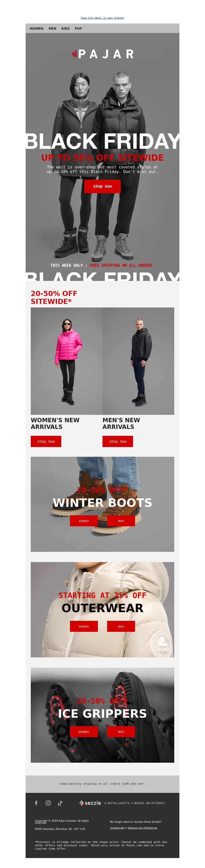Viewport: 205px width, 868px height.
Task: Choose women under Outerwear
Action: 84,626
